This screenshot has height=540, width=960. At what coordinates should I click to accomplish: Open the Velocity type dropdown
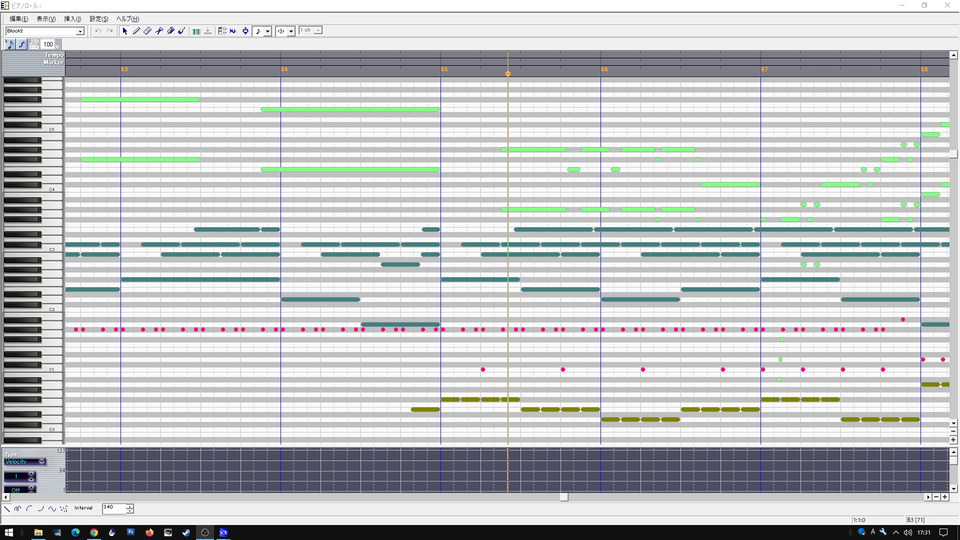(24, 462)
